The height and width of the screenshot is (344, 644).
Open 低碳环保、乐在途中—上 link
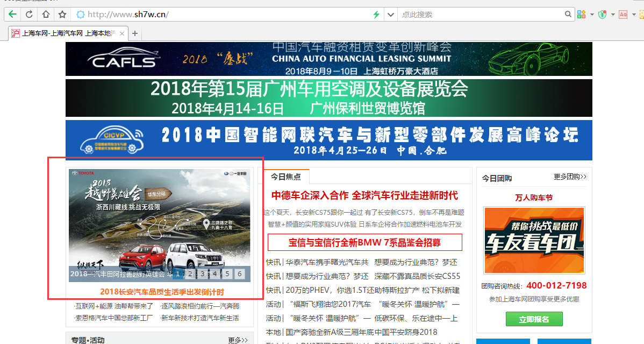coord(416,318)
